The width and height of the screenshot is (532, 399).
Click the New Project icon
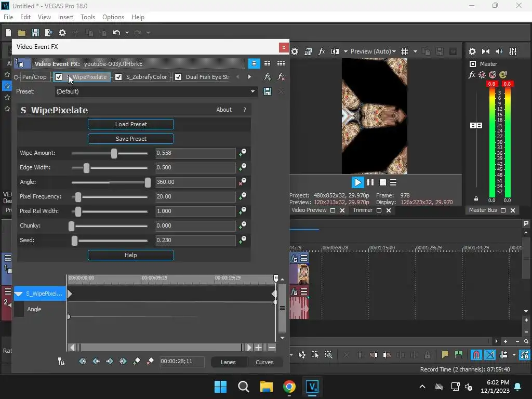[8, 33]
